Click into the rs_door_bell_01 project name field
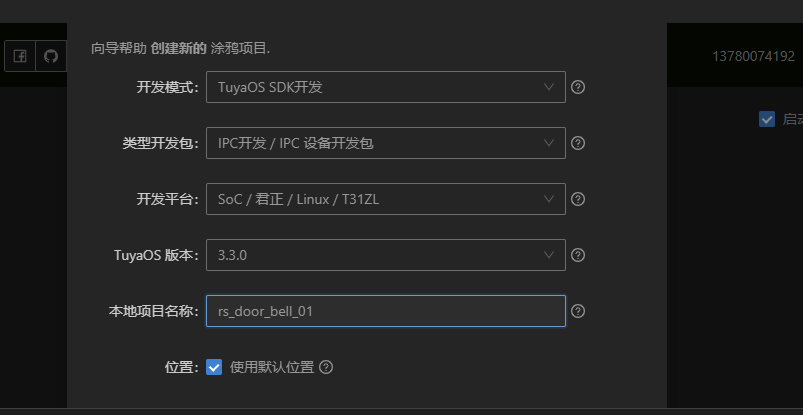The image size is (803, 415). pos(386,311)
